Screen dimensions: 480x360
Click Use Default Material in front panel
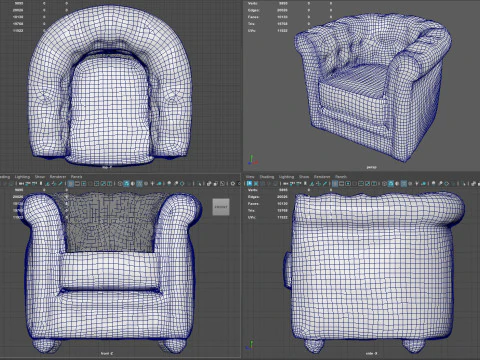pos(133,184)
